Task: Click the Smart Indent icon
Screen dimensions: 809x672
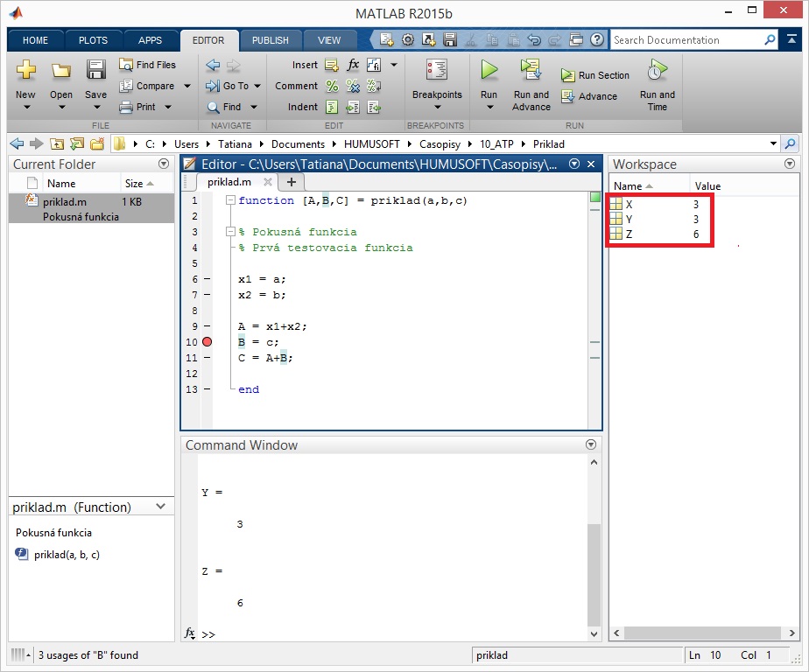Action: (x=332, y=107)
